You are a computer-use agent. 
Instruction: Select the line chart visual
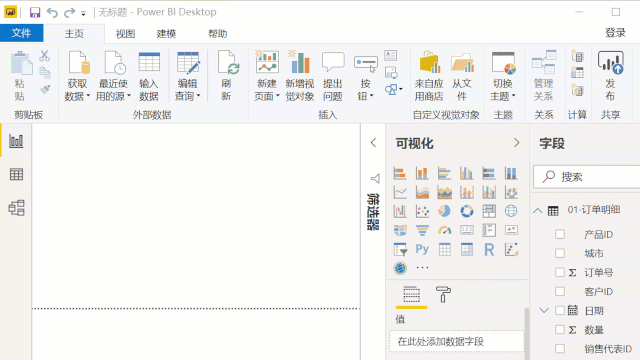click(400, 192)
